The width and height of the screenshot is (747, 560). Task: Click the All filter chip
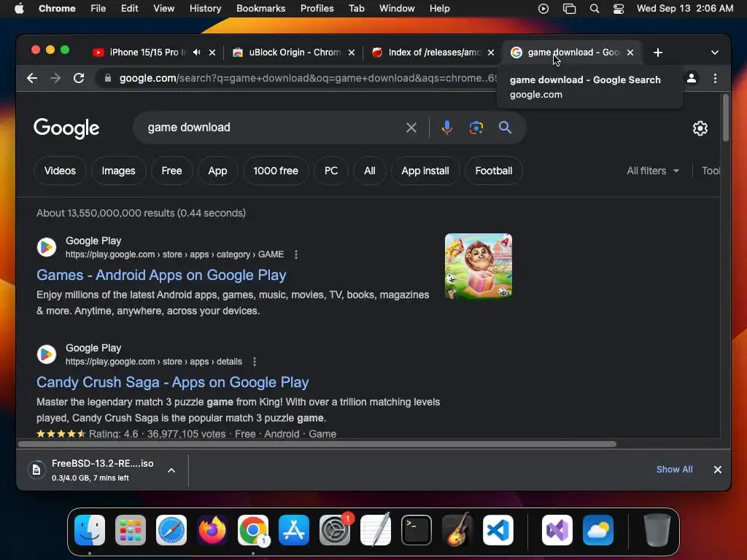click(370, 171)
